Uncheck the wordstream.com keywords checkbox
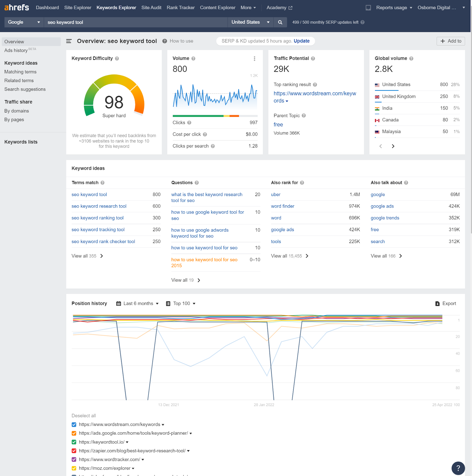472x476 pixels. coord(74,425)
